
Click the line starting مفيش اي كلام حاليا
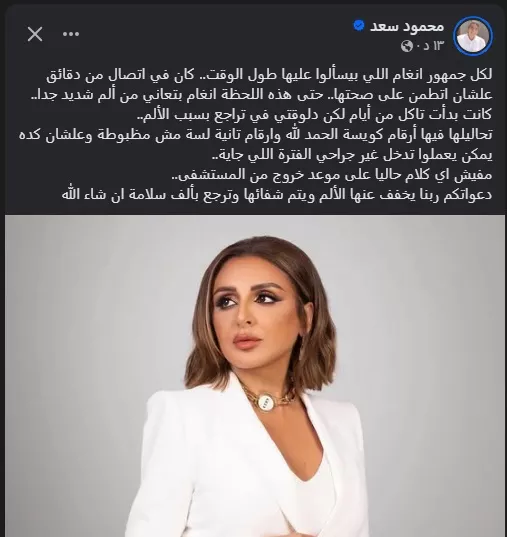tap(332, 174)
